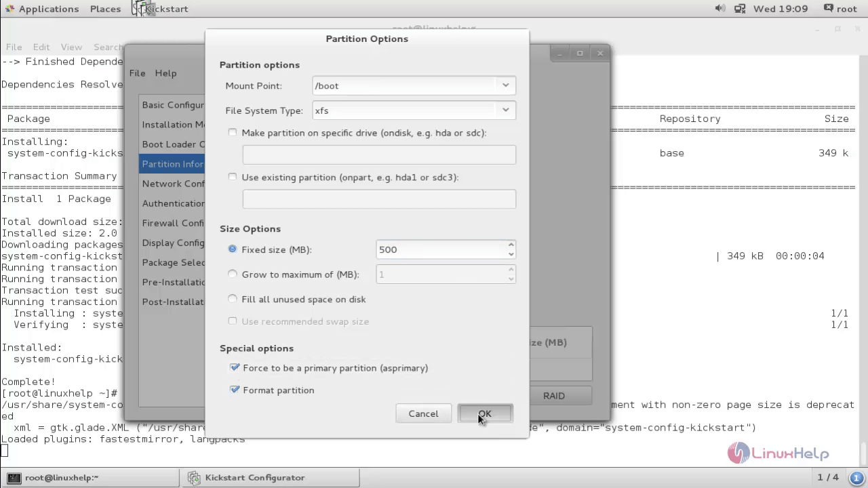Click the volume speaker icon in system tray

pos(720,9)
